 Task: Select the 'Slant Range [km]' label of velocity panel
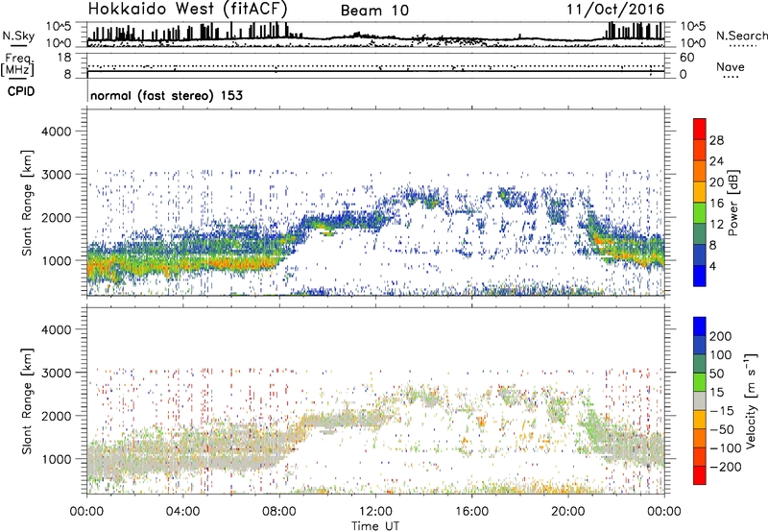(27, 400)
